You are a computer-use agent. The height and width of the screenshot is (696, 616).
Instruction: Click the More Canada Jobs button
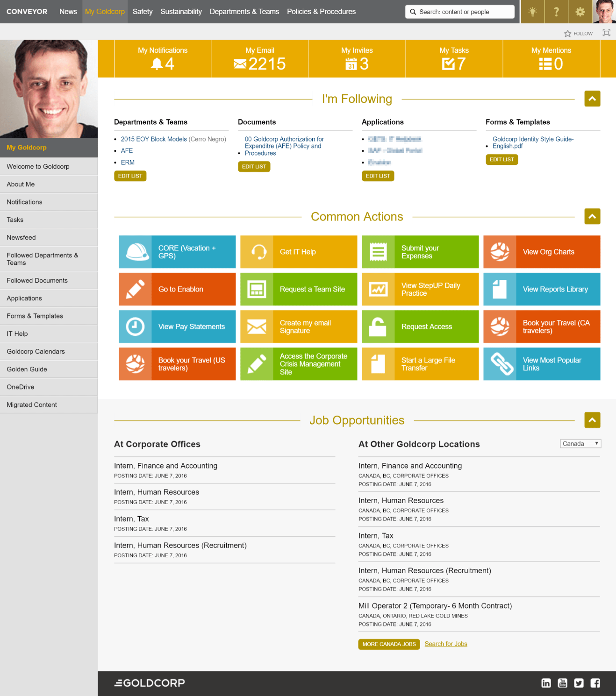(x=389, y=644)
